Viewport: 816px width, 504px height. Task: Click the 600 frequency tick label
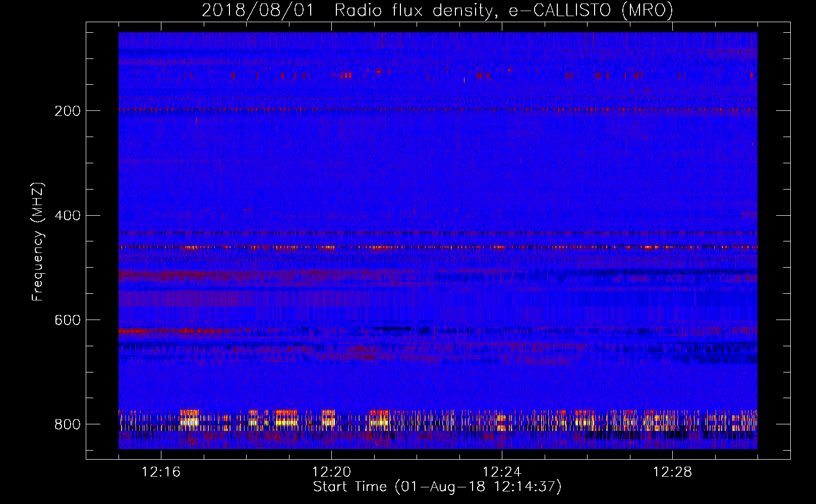click(68, 320)
